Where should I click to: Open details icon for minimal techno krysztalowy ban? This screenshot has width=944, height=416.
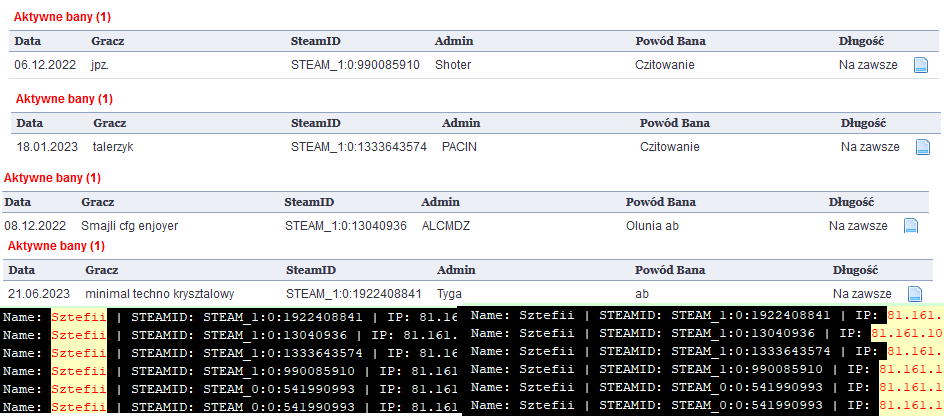click(915, 294)
